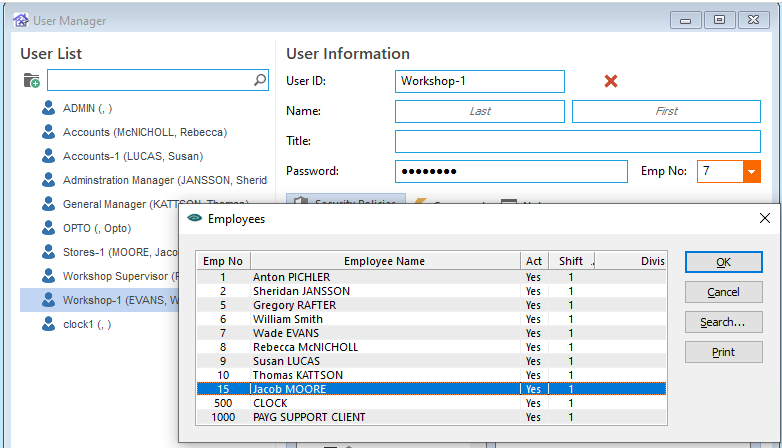Click the Act column header
Viewport: 782px width, 448px height.
(534, 261)
